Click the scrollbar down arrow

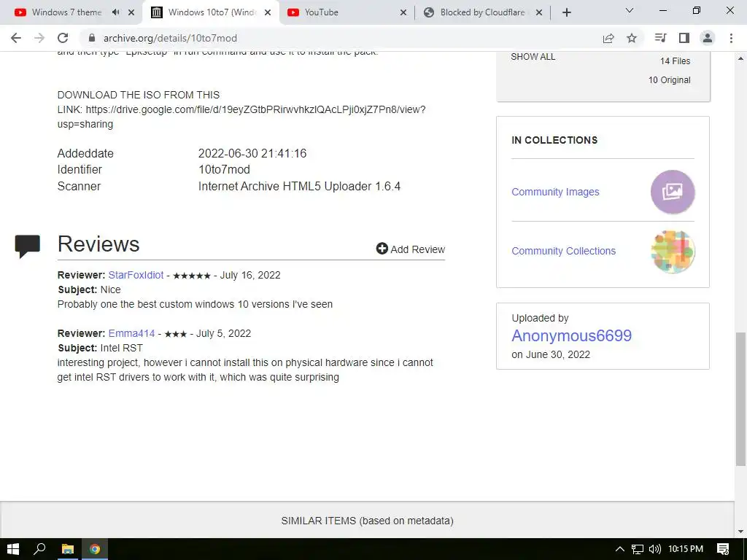741,532
